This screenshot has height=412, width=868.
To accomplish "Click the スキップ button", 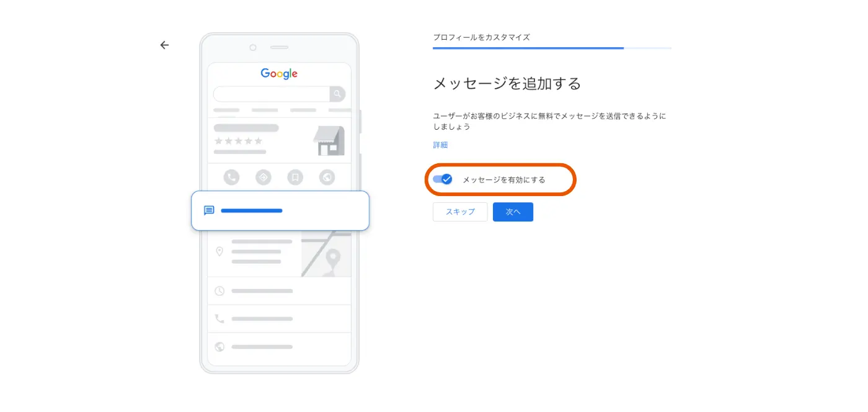I will click(460, 212).
